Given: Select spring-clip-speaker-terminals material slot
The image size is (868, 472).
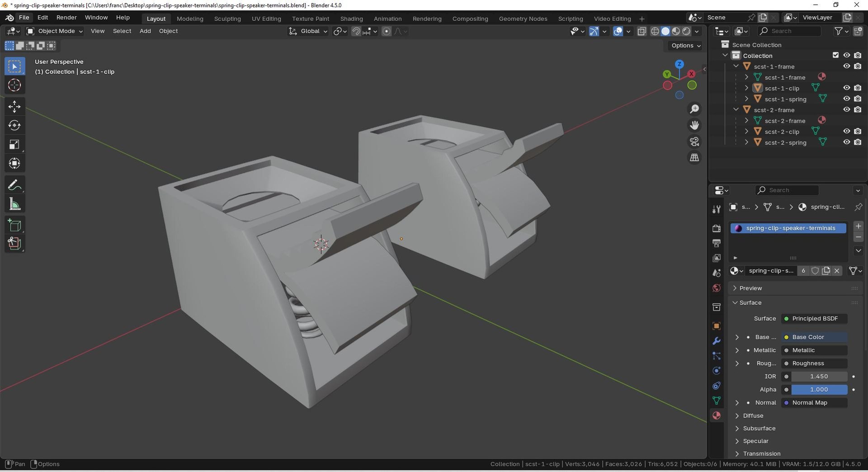Looking at the screenshot, I should (x=788, y=228).
